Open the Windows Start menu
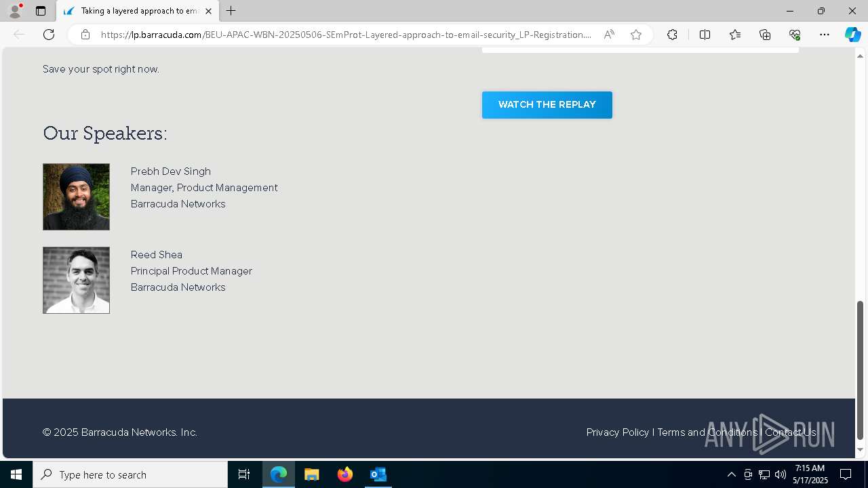 tap(16, 474)
